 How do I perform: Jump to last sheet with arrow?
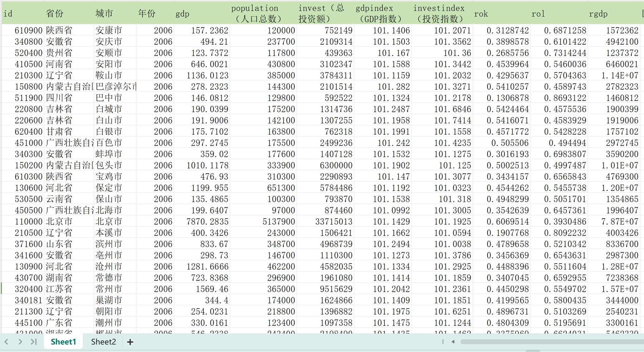point(34,342)
